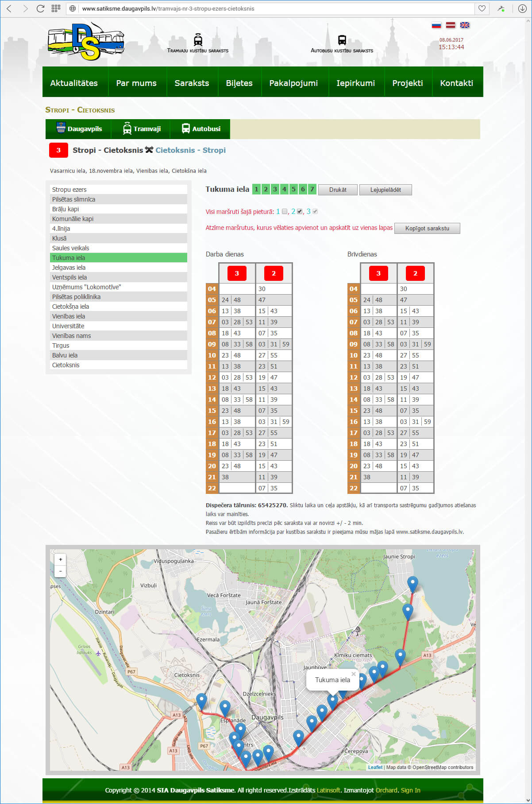532x804 pixels.
Task: Open the Par mums menu
Action: coord(136,83)
